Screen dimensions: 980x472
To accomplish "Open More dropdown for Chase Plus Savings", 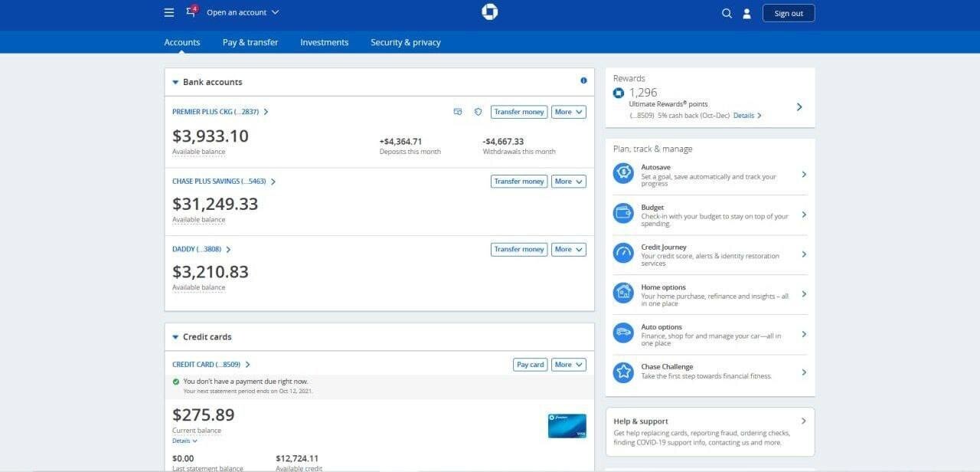I will click(569, 182).
